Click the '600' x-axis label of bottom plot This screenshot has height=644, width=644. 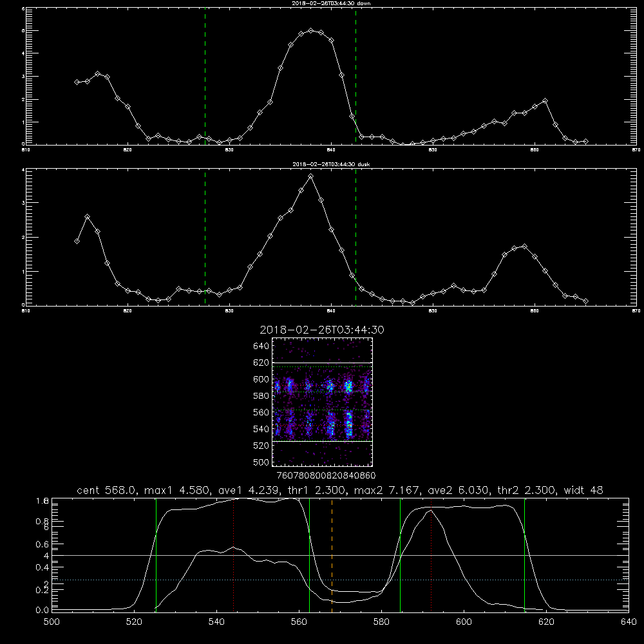click(464, 622)
